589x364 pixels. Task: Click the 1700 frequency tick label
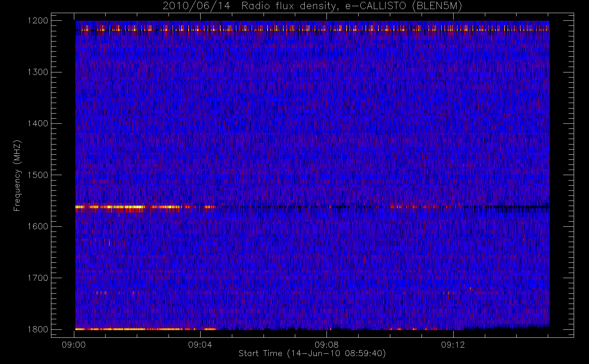tap(38, 278)
